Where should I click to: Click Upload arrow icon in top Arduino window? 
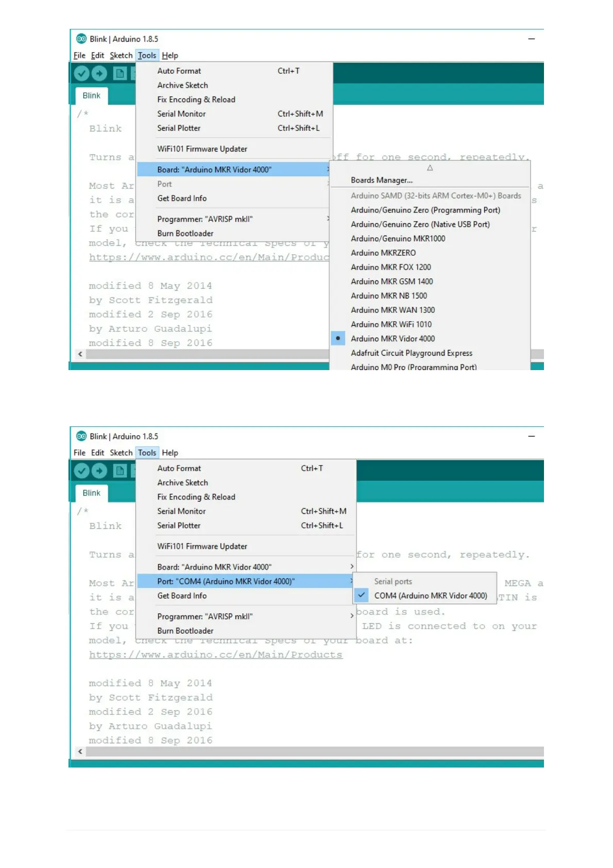[99, 74]
